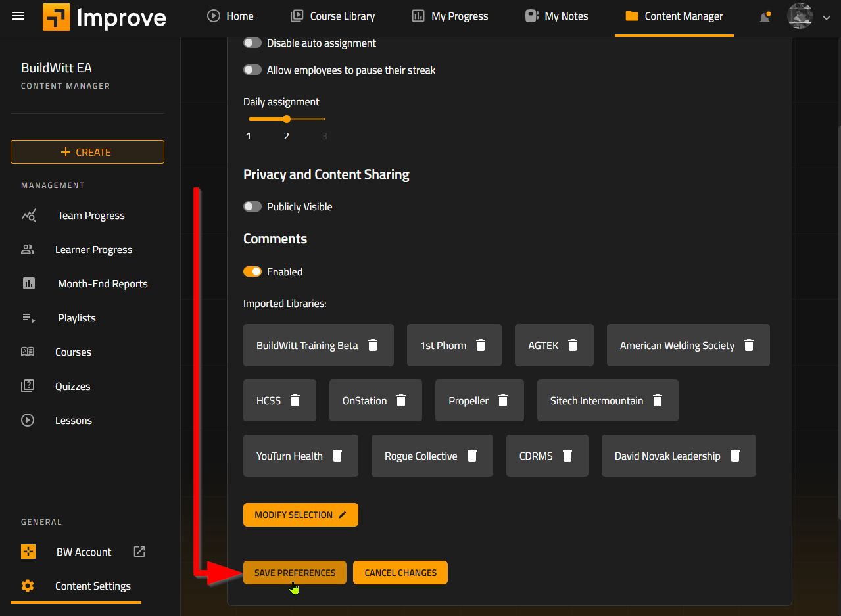Click the notification bell icon
The image size is (841, 616).
point(764,17)
